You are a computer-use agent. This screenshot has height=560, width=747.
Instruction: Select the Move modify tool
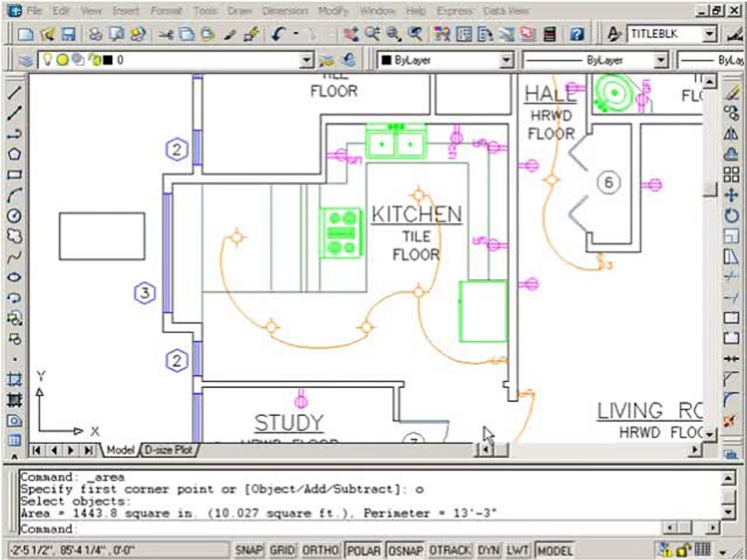[731, 195]
